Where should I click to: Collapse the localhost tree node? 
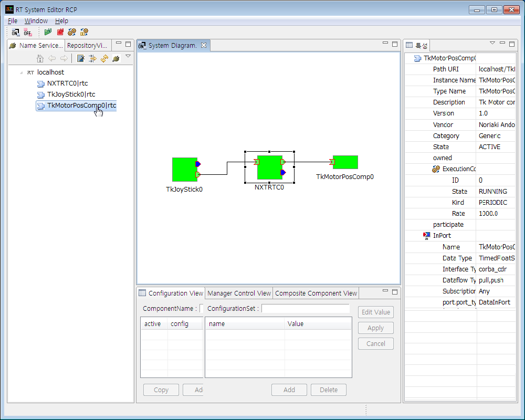pos(22,72)
